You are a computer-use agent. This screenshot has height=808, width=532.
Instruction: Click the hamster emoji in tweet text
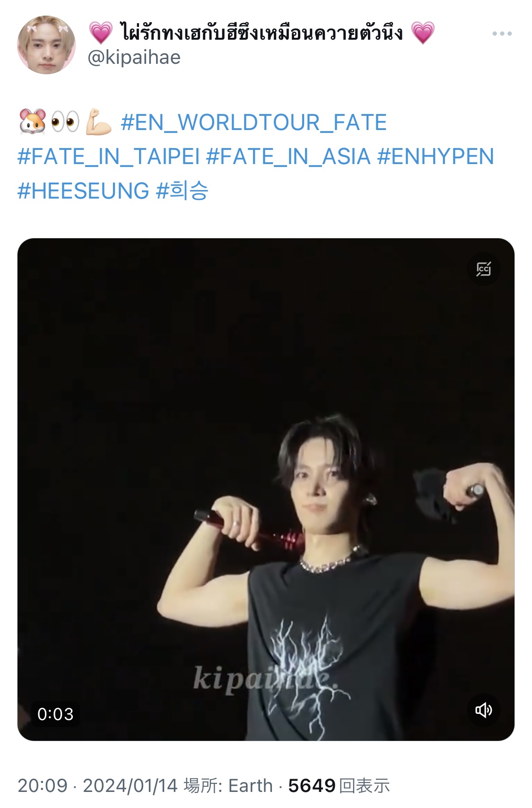click(x=33, y=122)
